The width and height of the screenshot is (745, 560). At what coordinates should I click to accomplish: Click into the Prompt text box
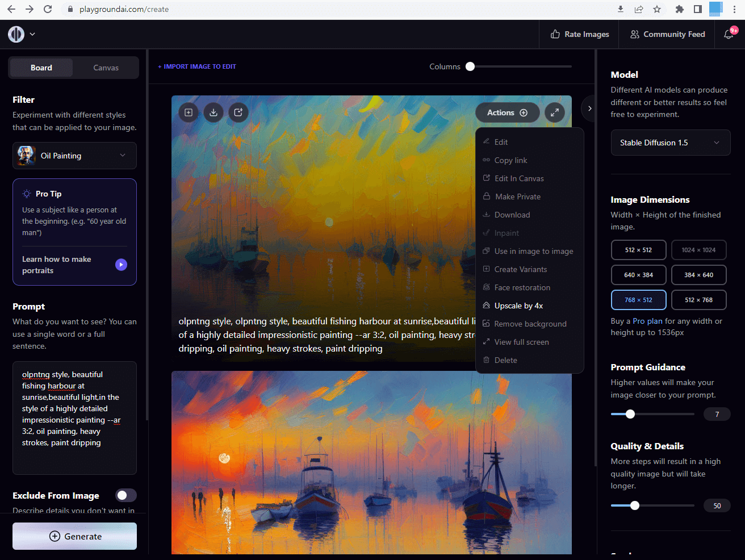click(x=74, y=417)
